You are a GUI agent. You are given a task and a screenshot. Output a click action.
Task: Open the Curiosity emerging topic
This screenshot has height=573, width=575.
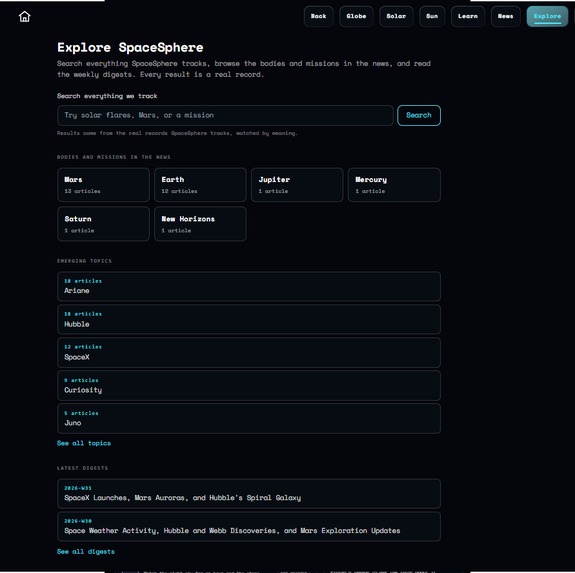tap(249, 385)
